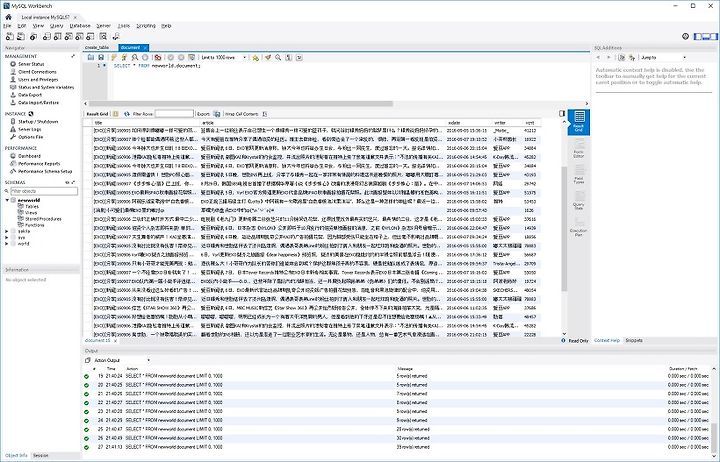Screen dimensions: 720x462
Task: Collapse the newworld schema node
Action: tap(7, 200)
